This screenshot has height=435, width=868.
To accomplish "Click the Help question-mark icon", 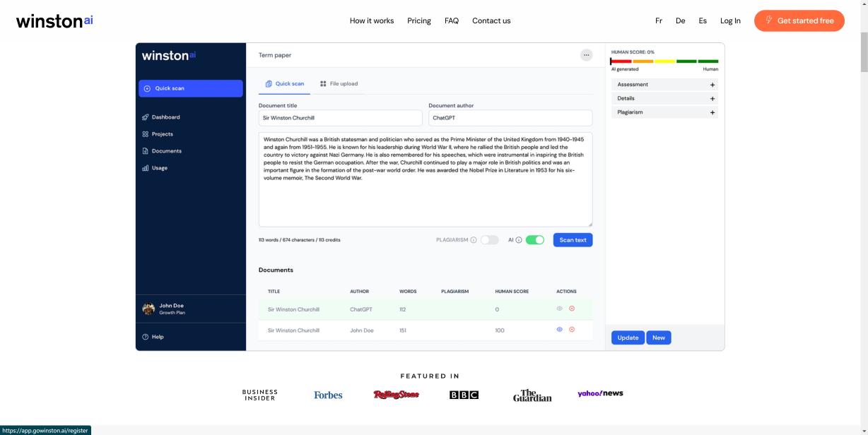I will coord(146,337).
